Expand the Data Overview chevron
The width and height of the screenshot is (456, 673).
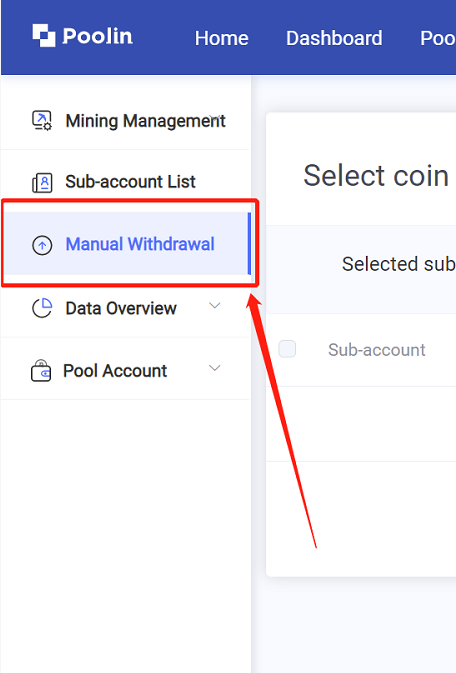pos(215,306)
